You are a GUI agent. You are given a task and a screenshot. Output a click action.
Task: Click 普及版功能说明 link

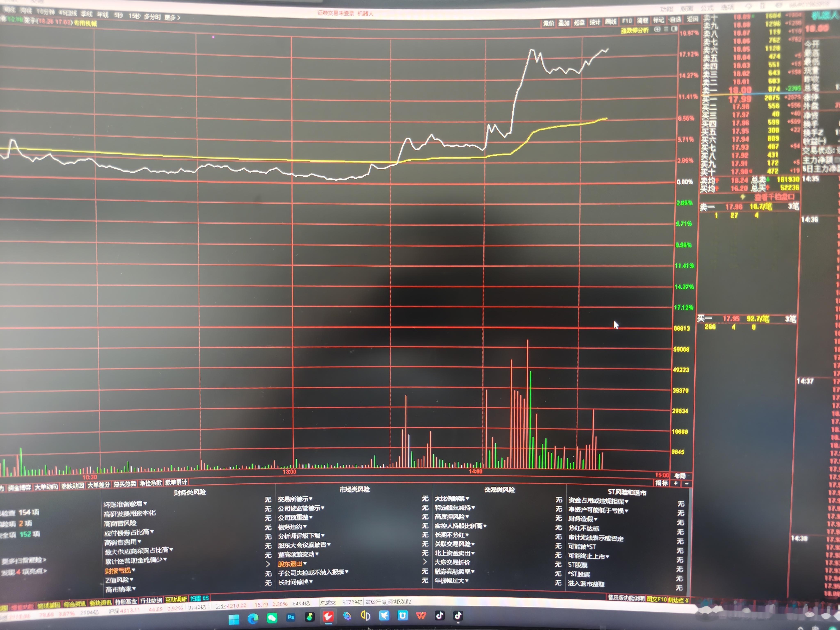pos(626,598)
